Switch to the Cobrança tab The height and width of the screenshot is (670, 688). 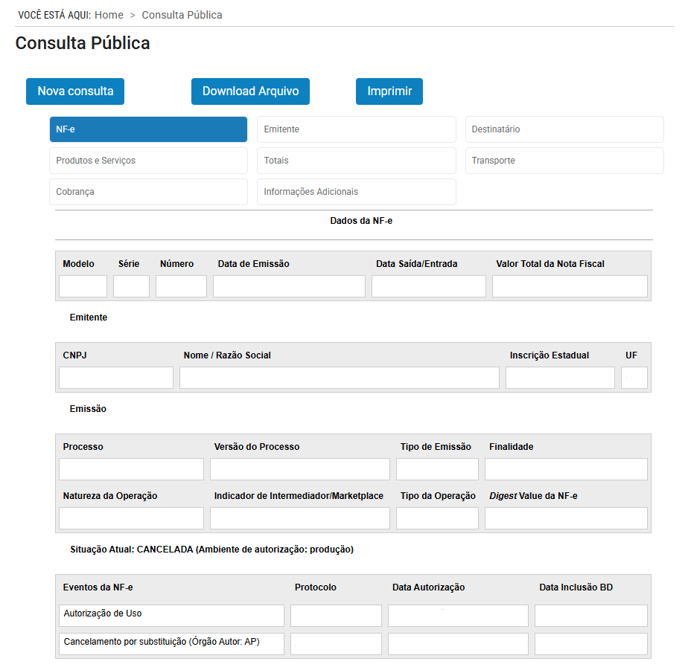coord(148,192)
